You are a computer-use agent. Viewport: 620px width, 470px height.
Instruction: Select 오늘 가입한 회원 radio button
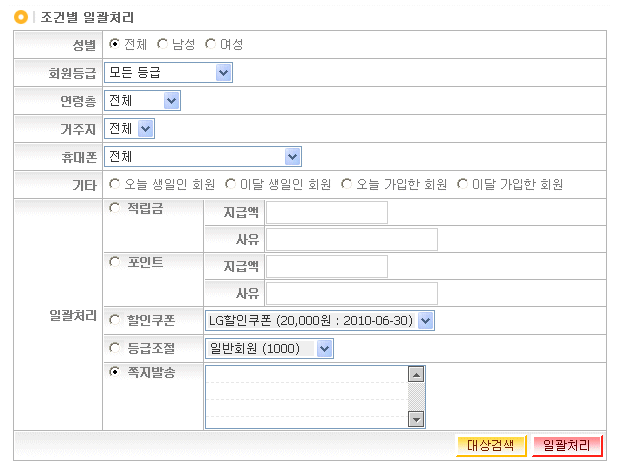click(x=347, y=184)
